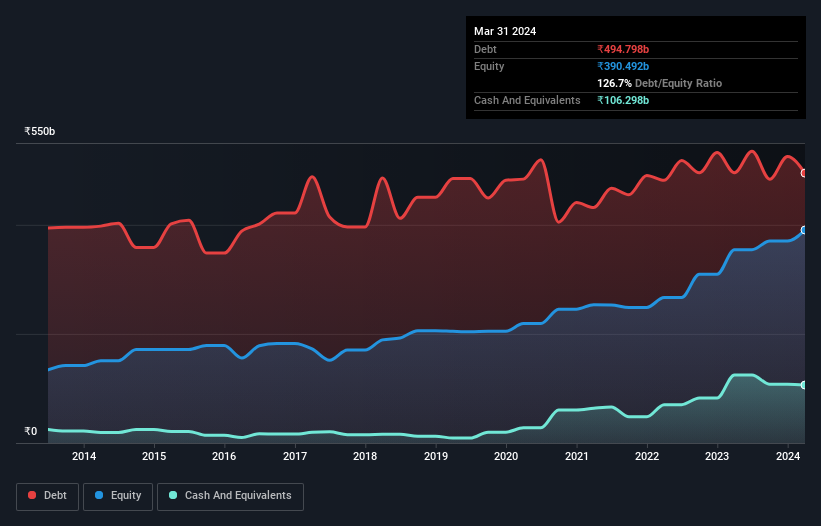
Task: Select the 2015 x-axis label
Action: [154, 456]
